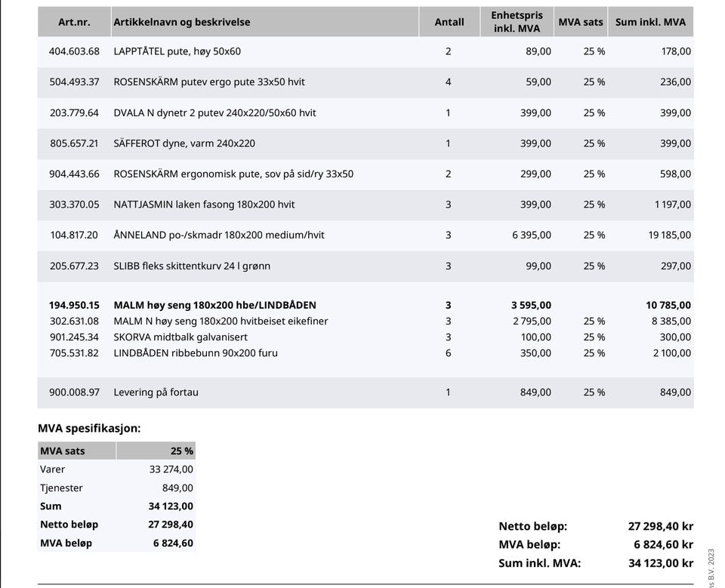Select article number 900.008.97
This screenshot has height=588, width=725.
click(x=74, y=392)
